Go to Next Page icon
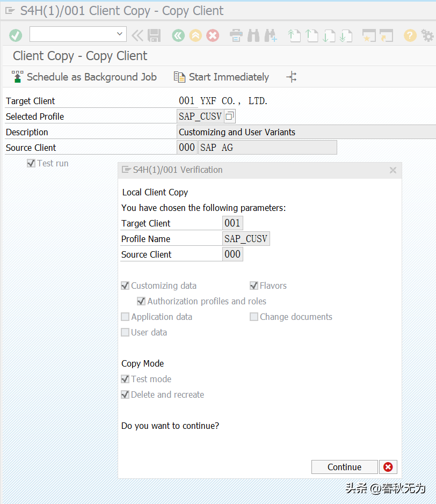The image size is (436, 504). click(x=329, y=35)
